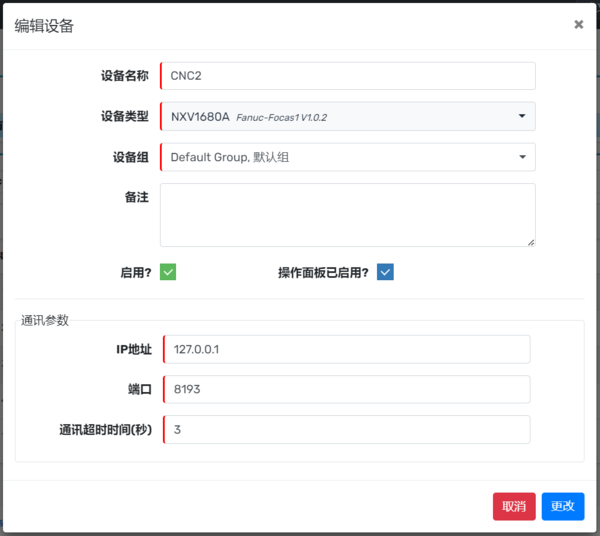The width and height of the screenshot is (600, 536).
Task: Click the 启用? label text
Action: pos(136,272)
